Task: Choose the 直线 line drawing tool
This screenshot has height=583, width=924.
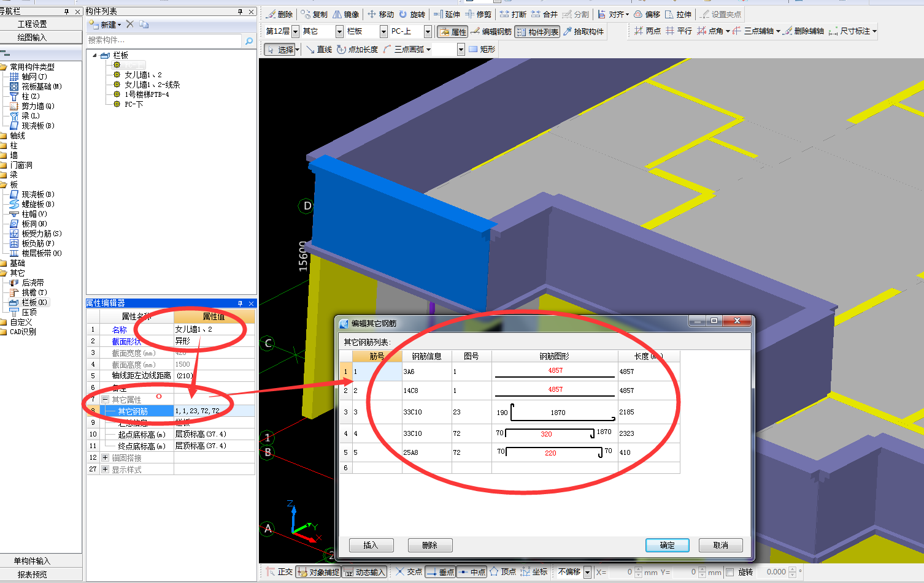Action: (320, 49)
